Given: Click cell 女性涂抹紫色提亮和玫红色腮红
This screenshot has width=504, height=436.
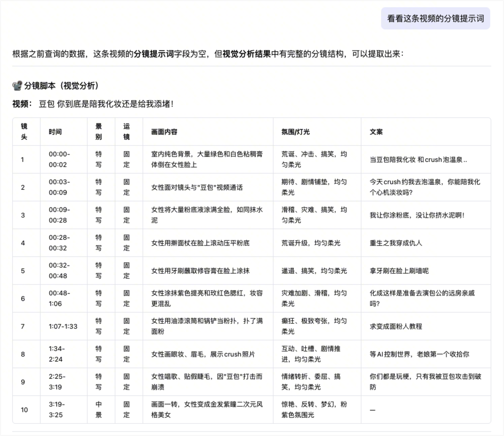Looking at the screenshot, I should tap(207, 298).
